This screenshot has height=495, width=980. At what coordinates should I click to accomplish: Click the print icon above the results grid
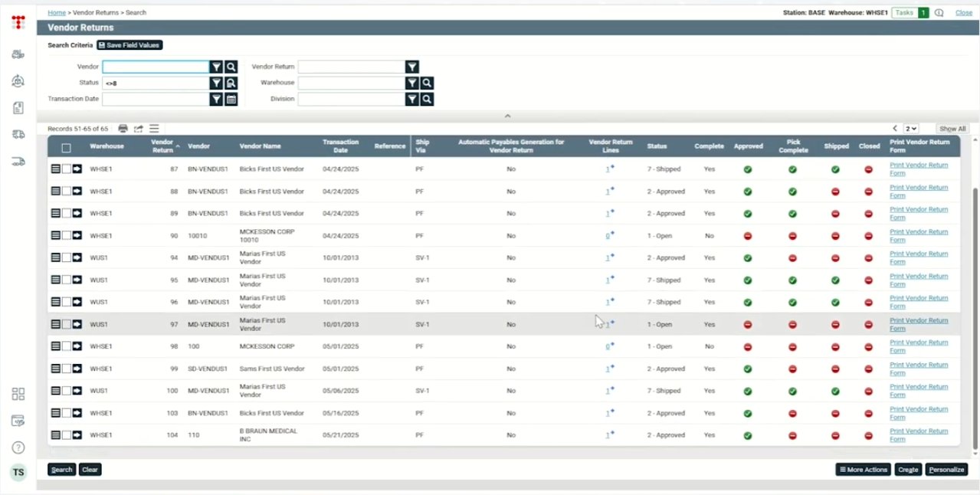pyautogui.click(x=123, y=129)
